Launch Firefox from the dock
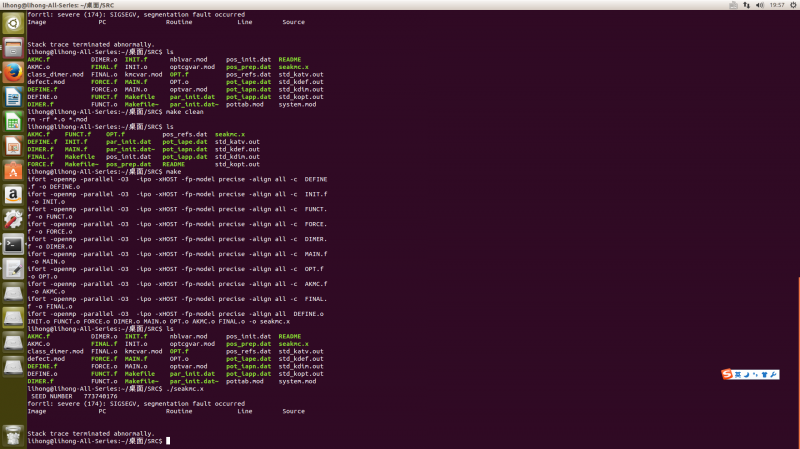The width and height of the screenshot is (800, 449). (13, 72)
